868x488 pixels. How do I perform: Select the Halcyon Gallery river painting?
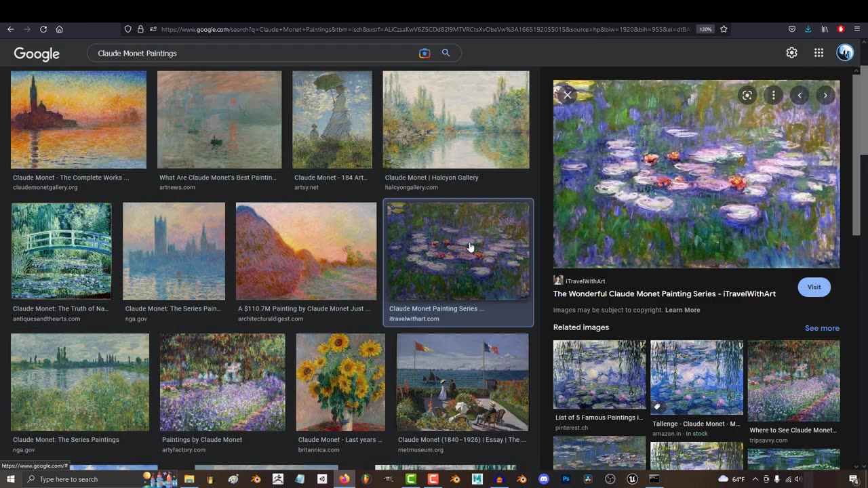(x=456, y=120)
